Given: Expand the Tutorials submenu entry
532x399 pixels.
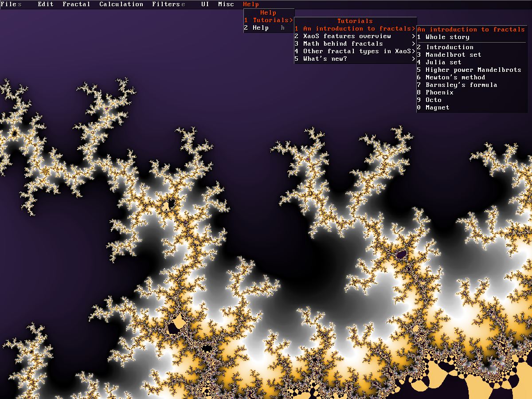Looking at the screenshot, I should tap(268, 20).
